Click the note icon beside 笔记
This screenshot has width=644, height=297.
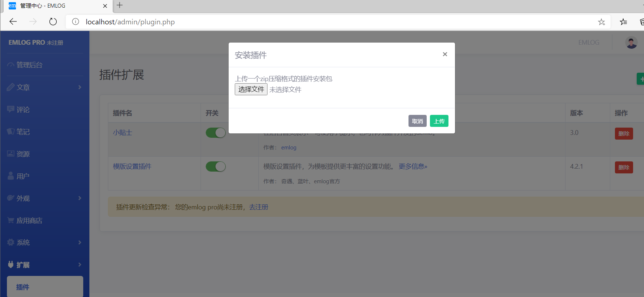click(x=11, y=131)
